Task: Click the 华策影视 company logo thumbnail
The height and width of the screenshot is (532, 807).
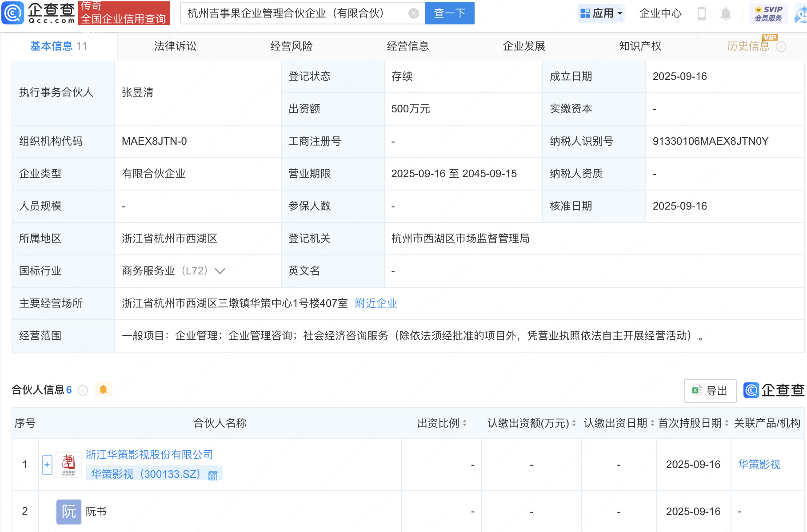Action: coord(69,465)
